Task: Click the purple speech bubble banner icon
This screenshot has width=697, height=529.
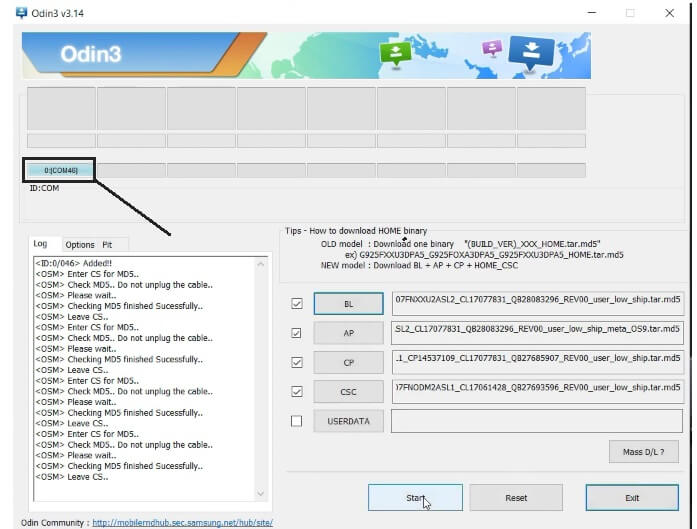Action: point(491,48)
